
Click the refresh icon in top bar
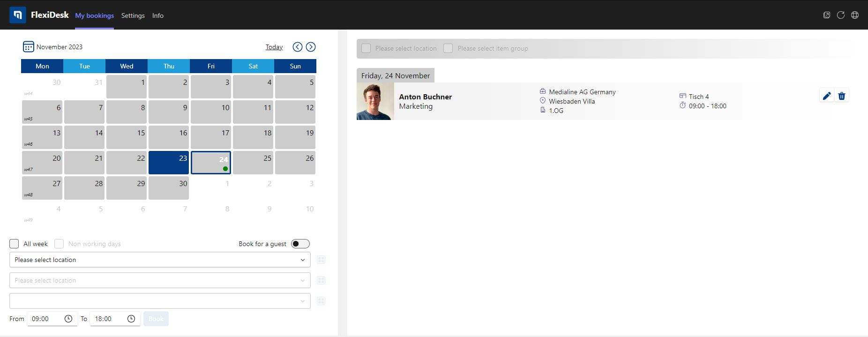click(841, 15)
